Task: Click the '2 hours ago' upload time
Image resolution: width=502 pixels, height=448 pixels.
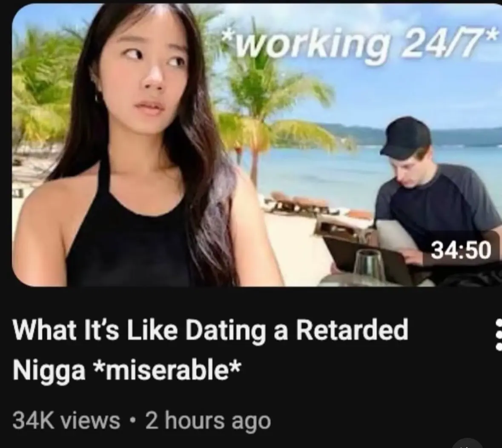Action: tap(208, 420)
